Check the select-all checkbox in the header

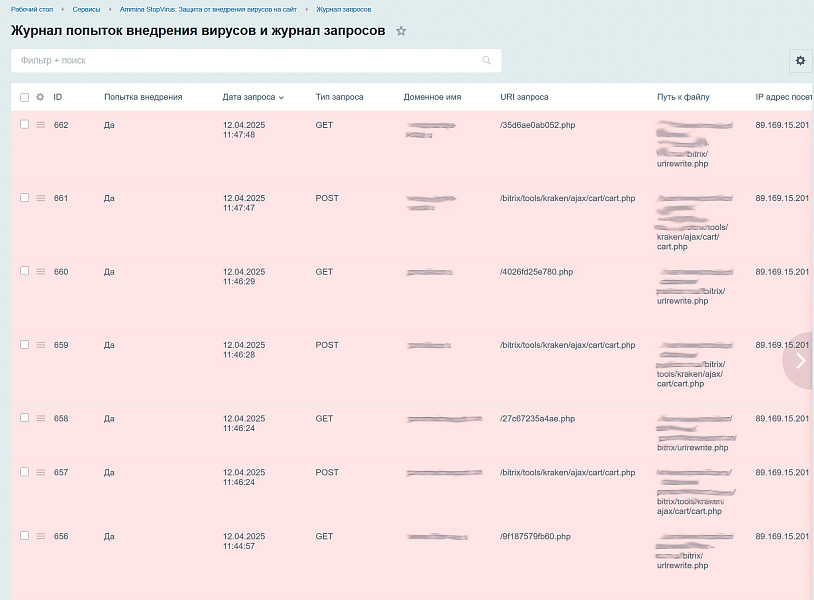pos(22,97)
